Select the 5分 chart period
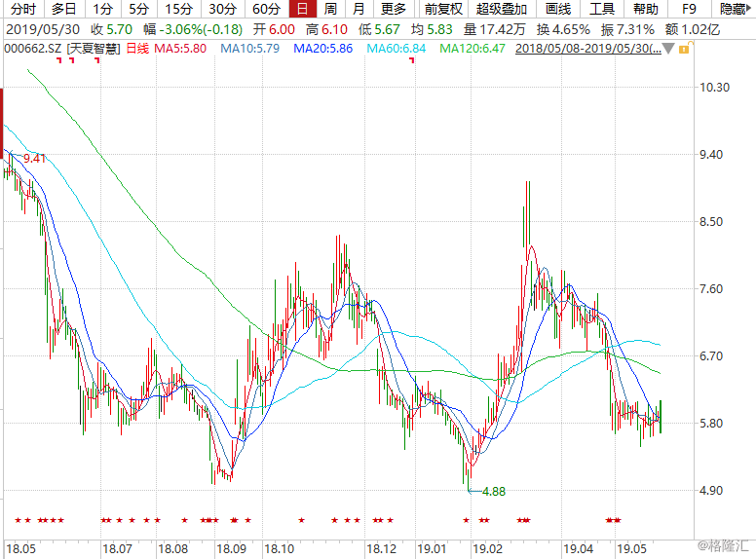 click(x=139, y=9)
